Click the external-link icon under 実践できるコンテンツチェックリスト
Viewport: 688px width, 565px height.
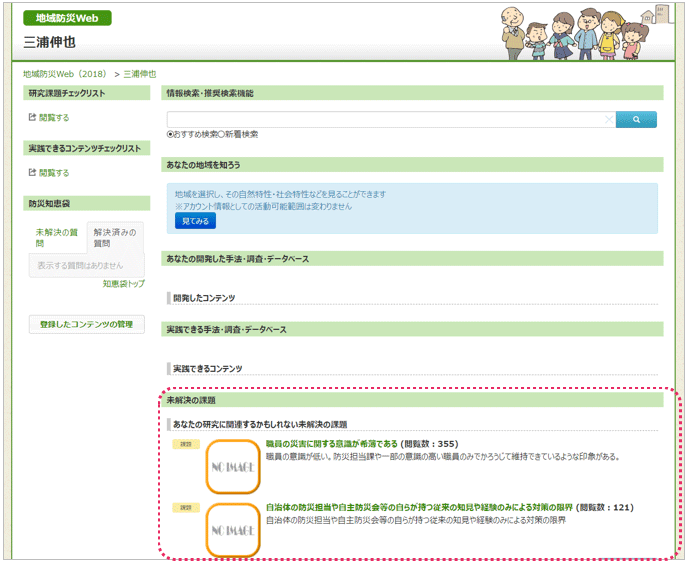(x=32, y=172)
